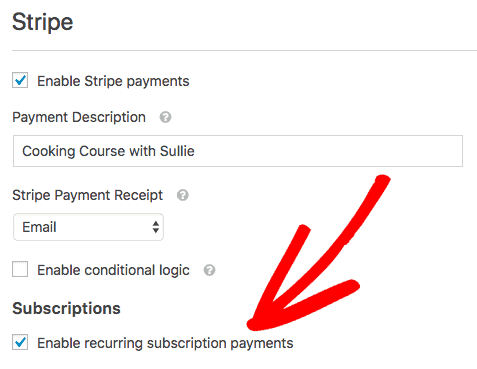477x369 pixels.
Task: Uncheck the Enable Stripe payments checkbox
Action: point(20,80)
